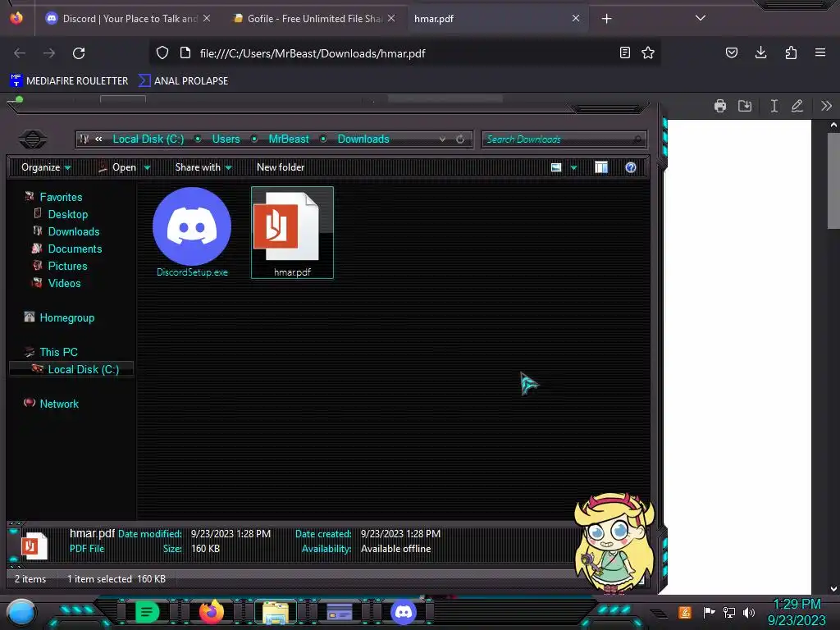
Task: Toggle reader view icon in address bar
Action: pos(624,53)
